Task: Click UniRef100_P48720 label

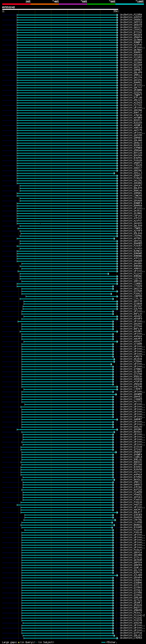Action: (x=131, y=505)
